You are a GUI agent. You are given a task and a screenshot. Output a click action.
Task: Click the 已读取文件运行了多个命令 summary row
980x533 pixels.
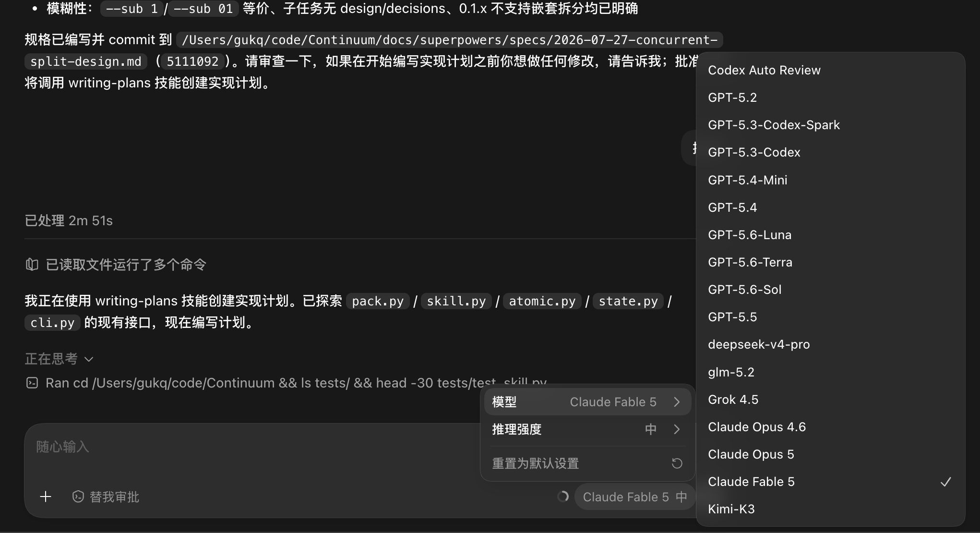[116, 265]
